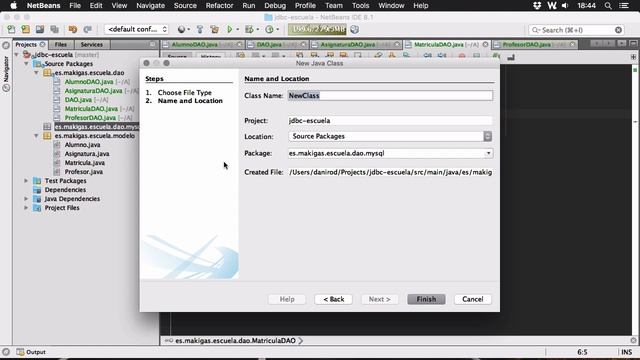
Task: Clear the toolbar search field
Action: 618,30
